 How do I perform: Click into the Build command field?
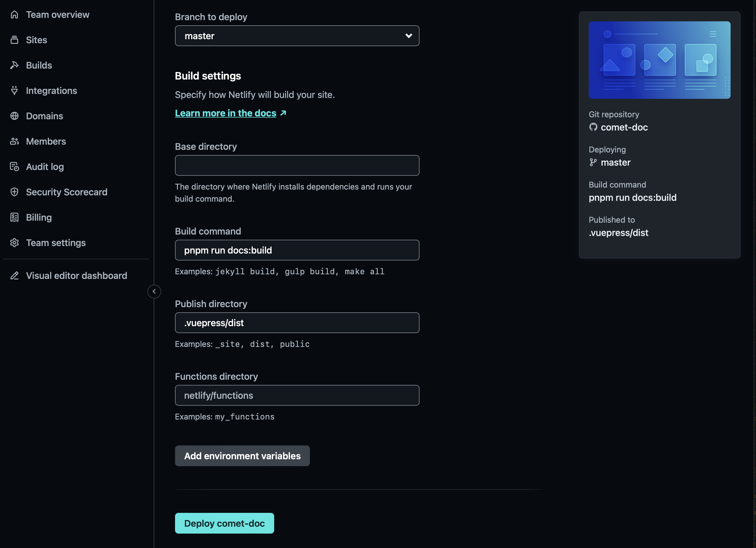pyautogui.click(x=297, y=250)
